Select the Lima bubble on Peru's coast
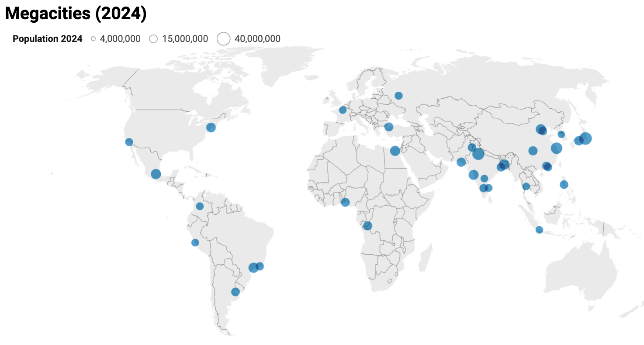The image size is (644, 345). [x=195, y=242]
